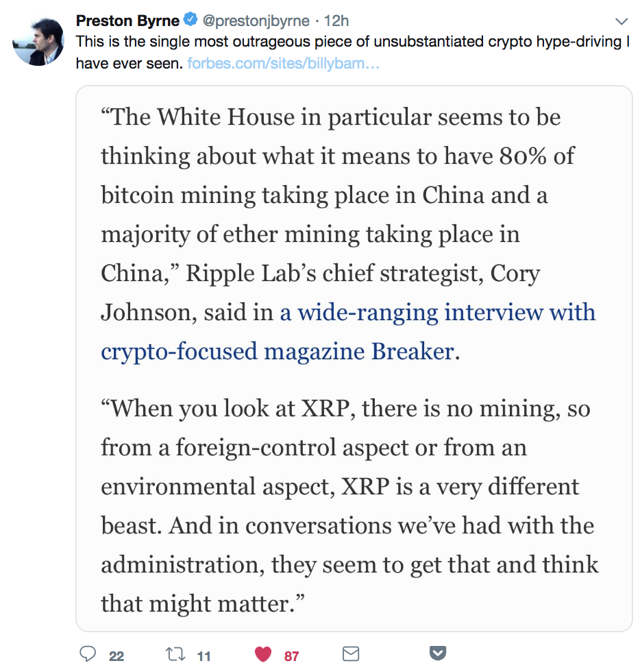
Task: View the 87 likes count
Action: (x=291, y=656)
